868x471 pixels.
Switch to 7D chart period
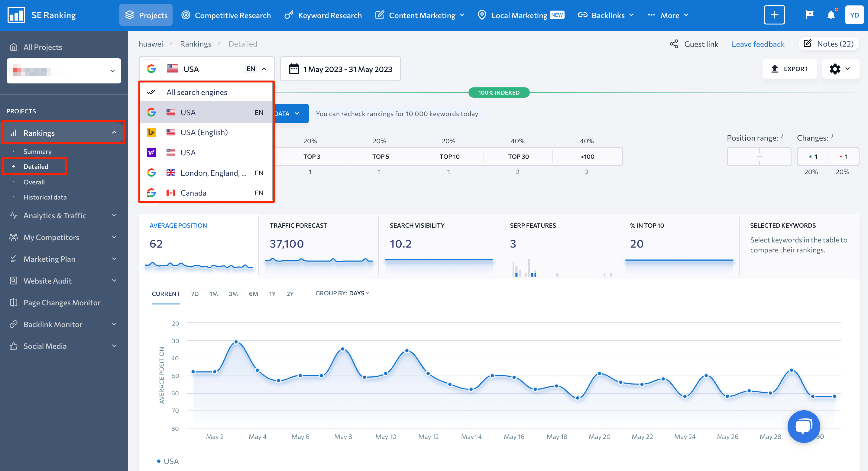(195, 294)
